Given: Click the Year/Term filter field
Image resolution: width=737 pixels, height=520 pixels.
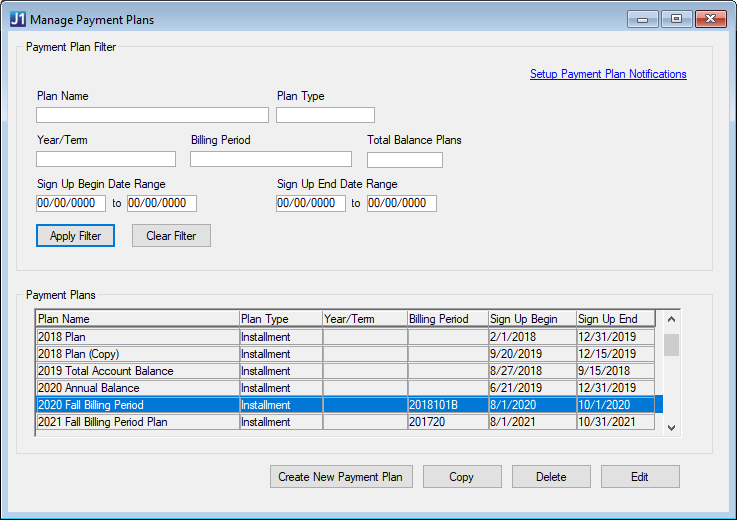Looking at the screenshot, I should pos(106,159).
